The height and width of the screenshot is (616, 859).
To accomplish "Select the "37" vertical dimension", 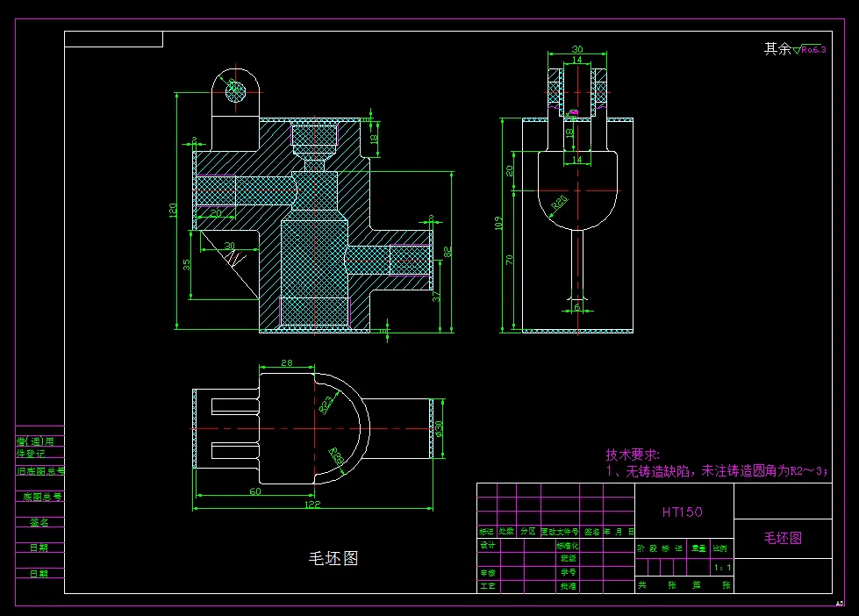I will [x=436, y=297].
